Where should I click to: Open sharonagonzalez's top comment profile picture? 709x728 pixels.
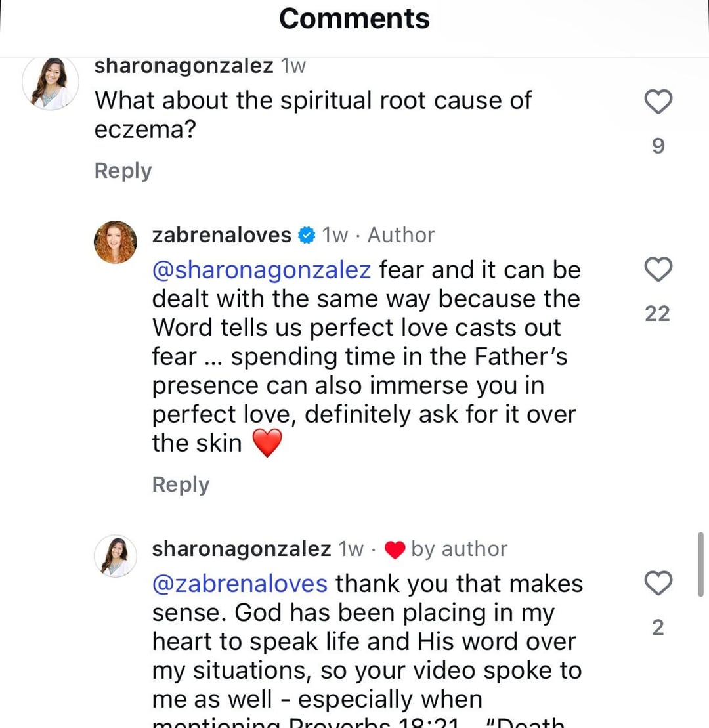(51, 83)
